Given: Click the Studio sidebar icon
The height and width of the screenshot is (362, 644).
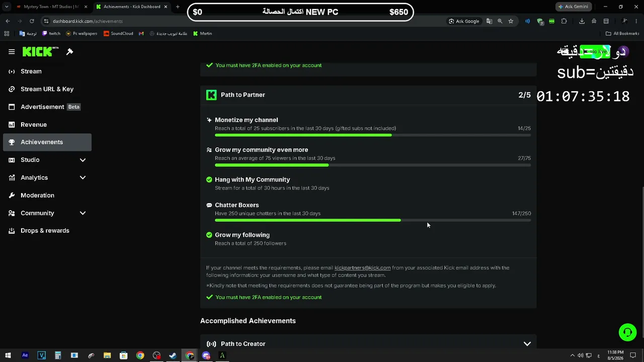Looking at the screenshot, I should (12, 160).
